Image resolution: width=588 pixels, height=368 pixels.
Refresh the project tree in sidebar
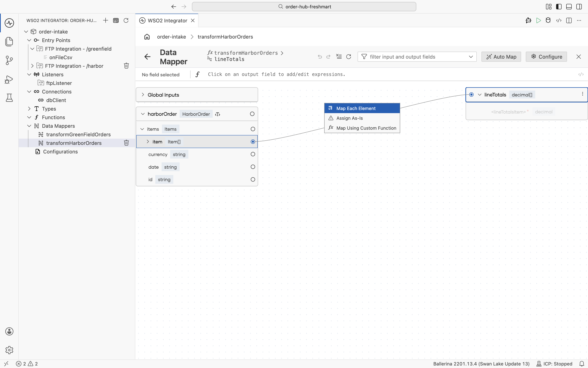point(126,20)
